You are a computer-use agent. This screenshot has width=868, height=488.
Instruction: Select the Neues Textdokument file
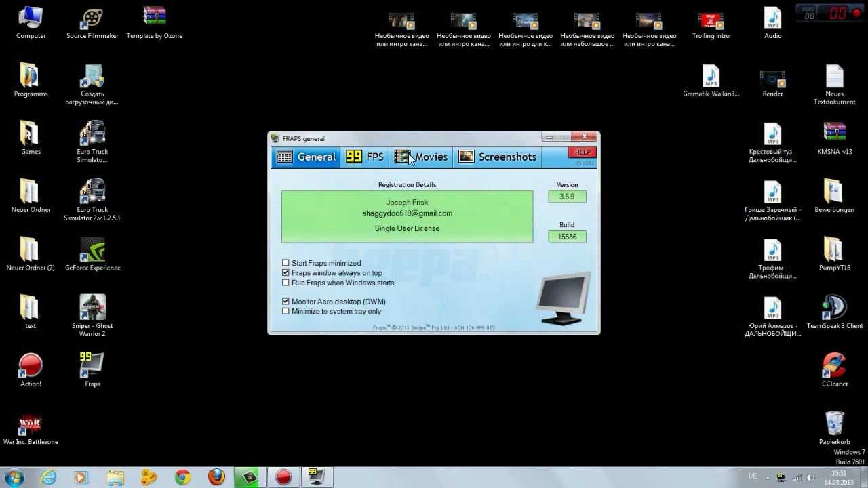coord(834,85)
